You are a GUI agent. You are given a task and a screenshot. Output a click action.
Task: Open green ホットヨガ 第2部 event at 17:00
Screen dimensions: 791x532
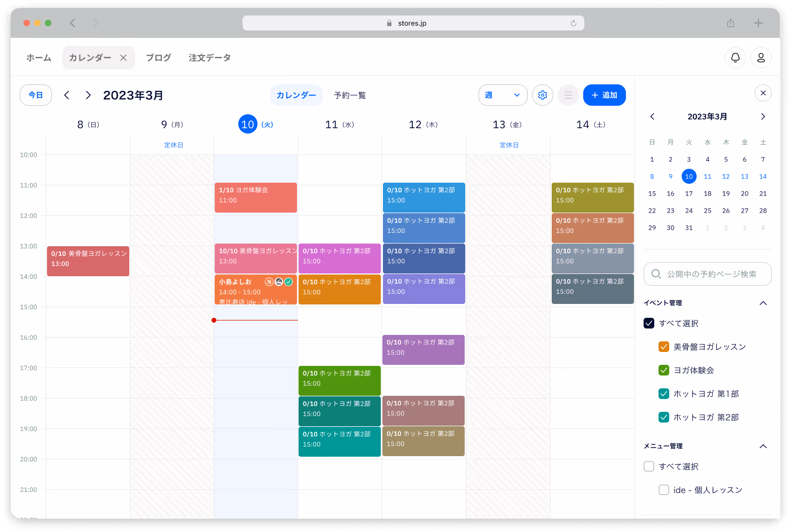point(340,381)
